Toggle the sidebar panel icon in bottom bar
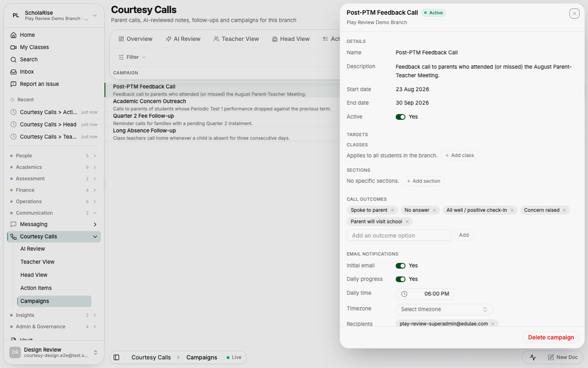This screenshot has height=368, width=588. coord(116,357)
